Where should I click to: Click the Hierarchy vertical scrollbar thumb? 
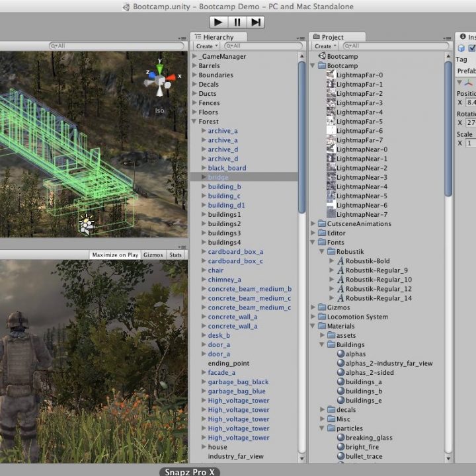click(301, 138)
